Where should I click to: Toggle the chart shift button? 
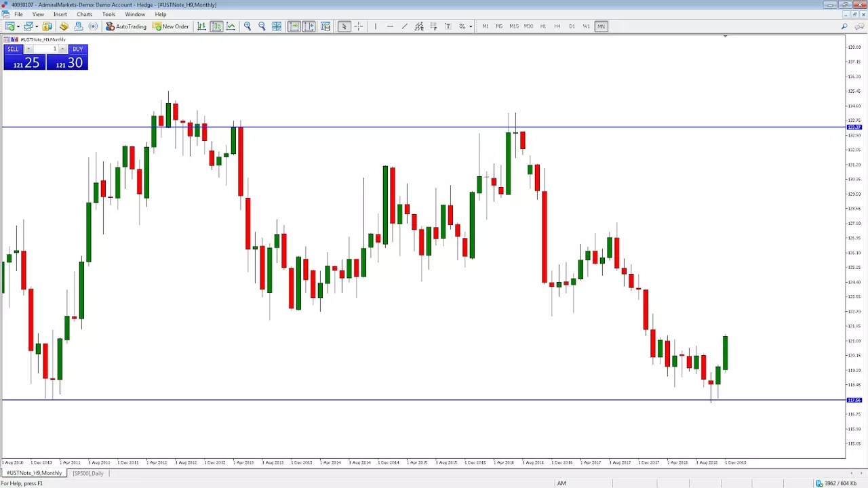(x=309, y=26)
